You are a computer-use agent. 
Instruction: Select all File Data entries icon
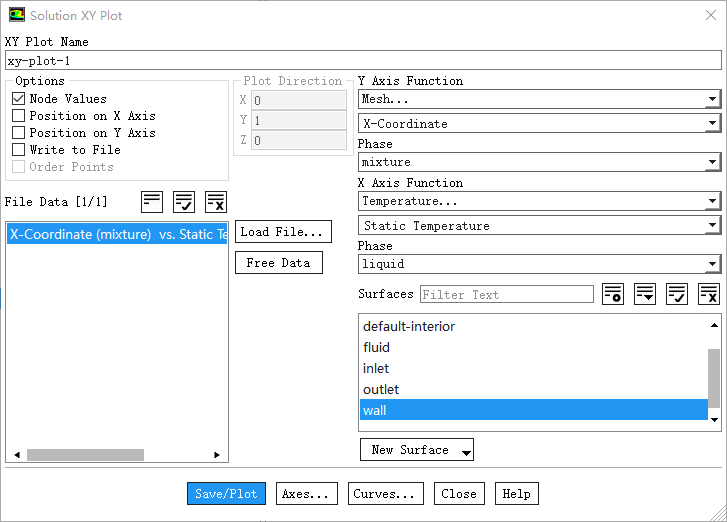pyautogui.click(x=184, y=202)
